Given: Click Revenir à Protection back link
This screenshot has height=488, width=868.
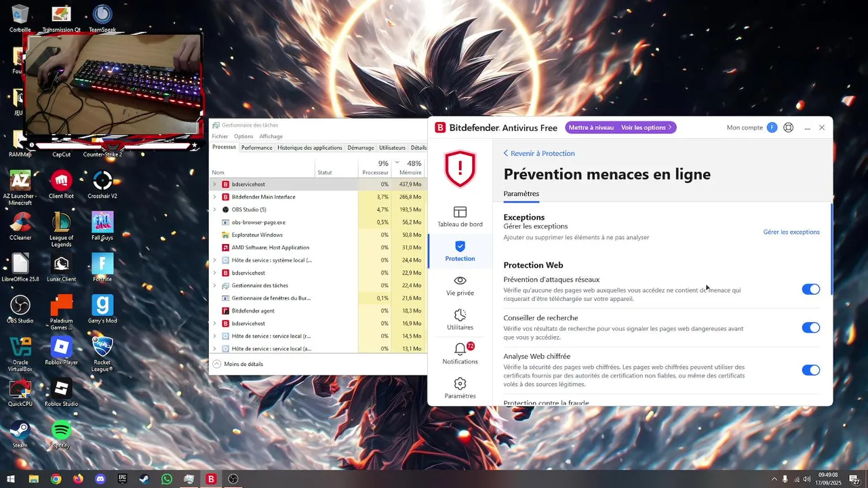Looking at the screenshot, I should click(x=539, y=154).
